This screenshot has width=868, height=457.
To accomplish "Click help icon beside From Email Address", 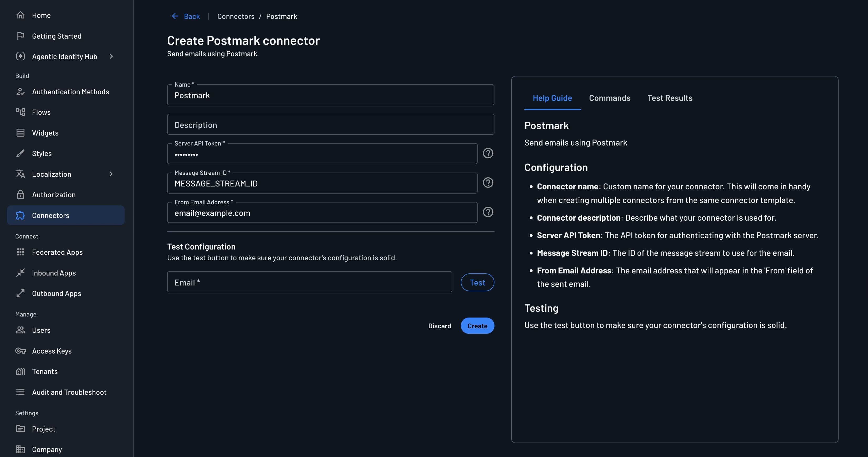I will [x=488, y=212].
